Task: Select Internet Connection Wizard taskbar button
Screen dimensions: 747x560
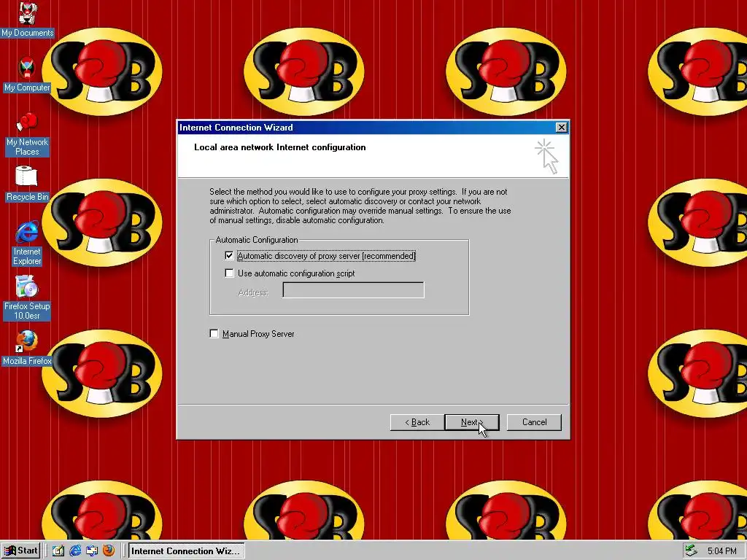Action: [x=186, y=551]
